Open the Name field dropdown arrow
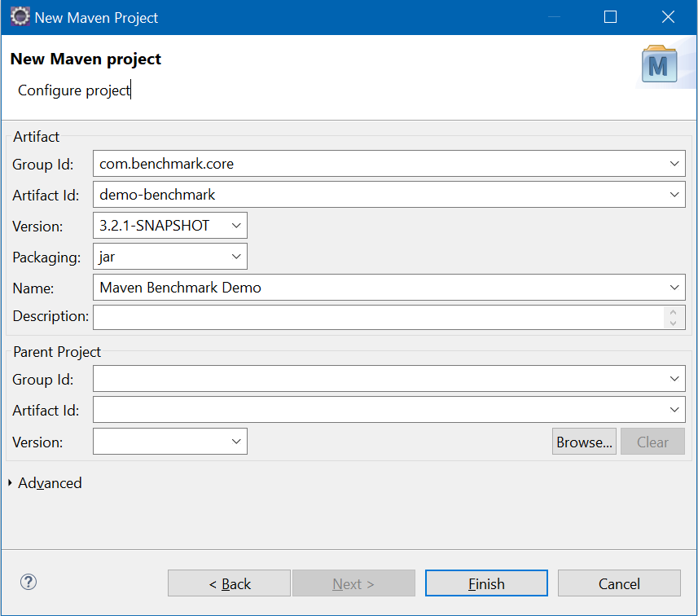This screenshot has width=698, height=616. (674, 288)
